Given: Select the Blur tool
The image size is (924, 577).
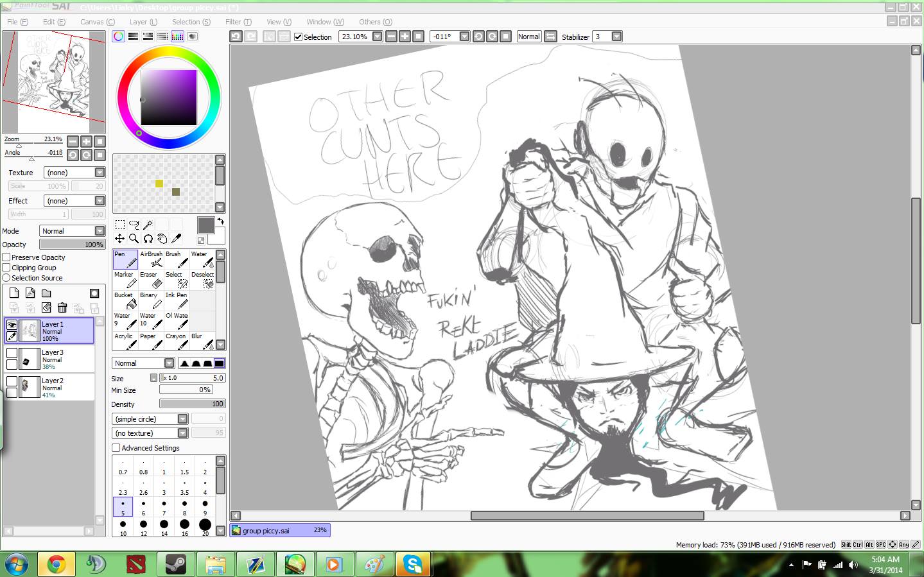Looking at the screenshot, I should click(203, 341).
